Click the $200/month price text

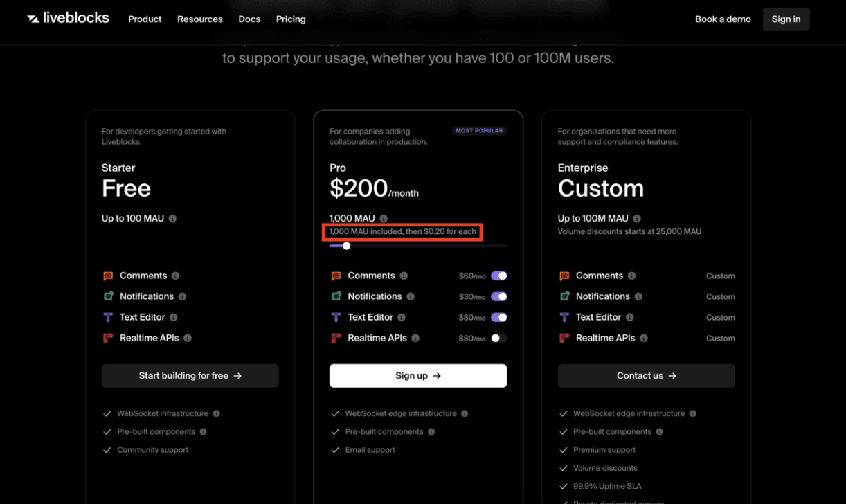(374, 188)
